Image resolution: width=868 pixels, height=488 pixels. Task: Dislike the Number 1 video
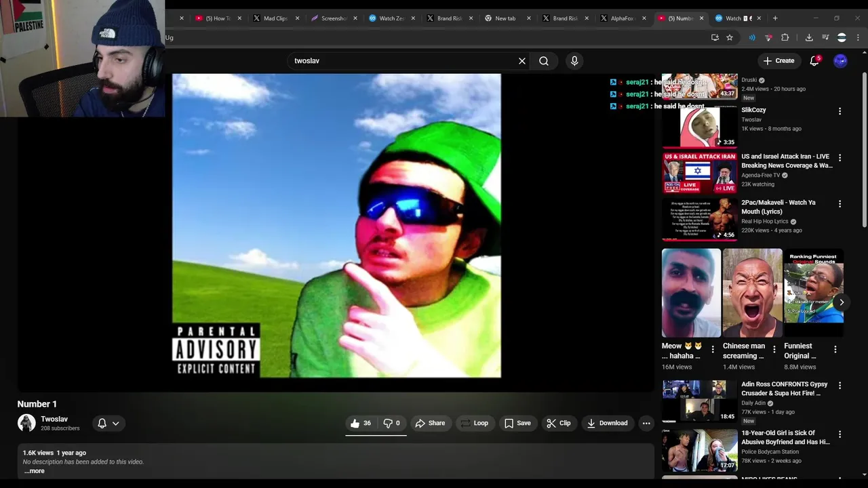(392, 423)
